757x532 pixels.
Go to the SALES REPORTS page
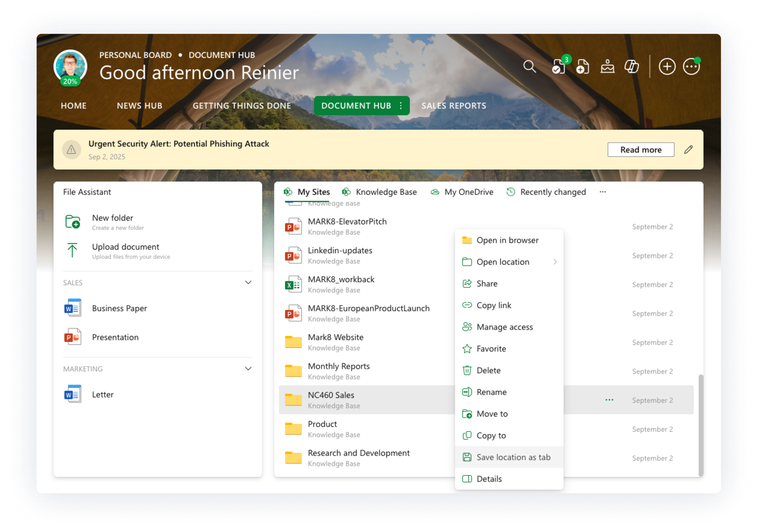tap(453, 105)
